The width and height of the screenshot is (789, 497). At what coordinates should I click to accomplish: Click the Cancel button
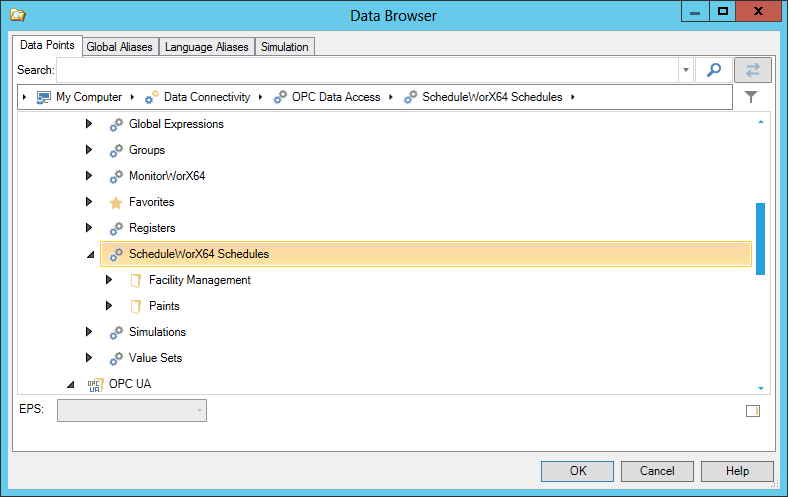tap(657, 471)
